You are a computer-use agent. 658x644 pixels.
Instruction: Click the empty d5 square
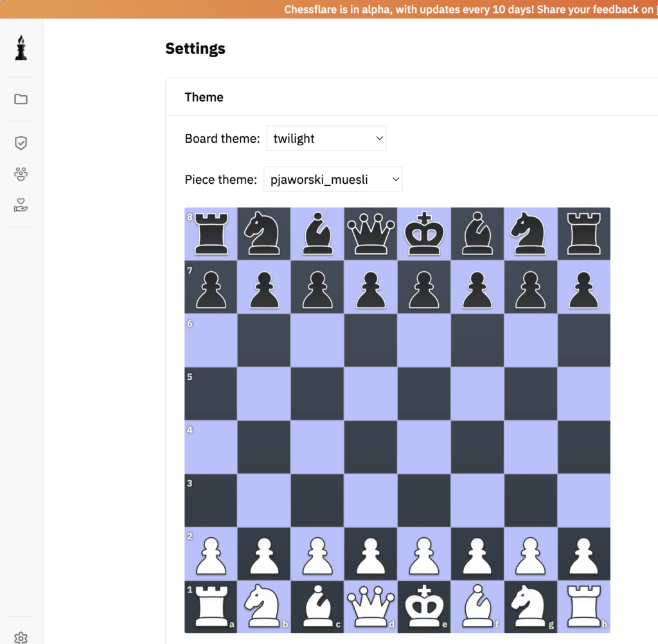point(371,394)
